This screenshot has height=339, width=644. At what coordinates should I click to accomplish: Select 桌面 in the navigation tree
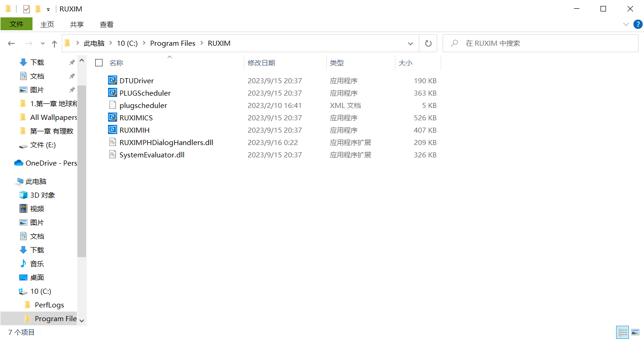pos(32,277)
